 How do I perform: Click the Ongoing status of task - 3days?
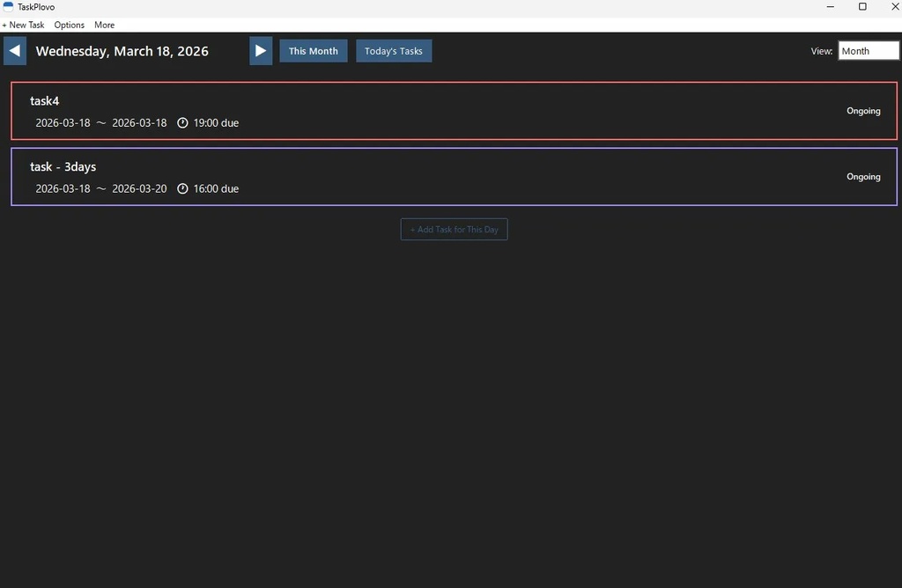click(863, 176)
